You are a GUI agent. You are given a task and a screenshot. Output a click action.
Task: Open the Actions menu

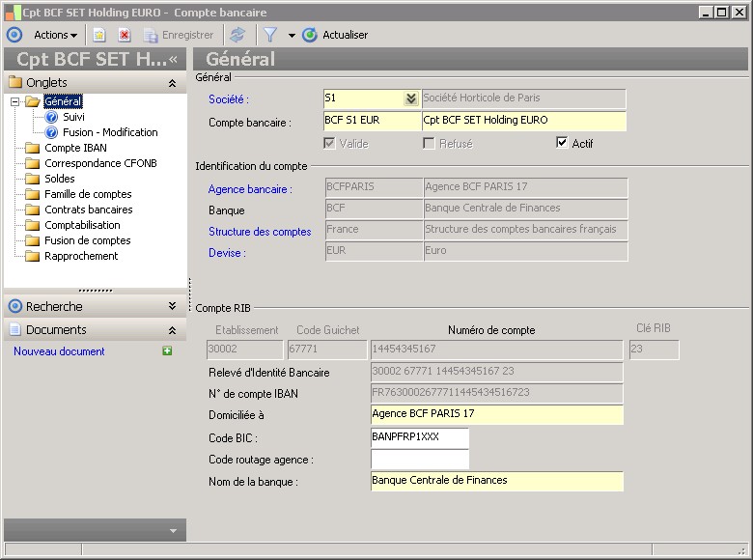coord(55,35)
